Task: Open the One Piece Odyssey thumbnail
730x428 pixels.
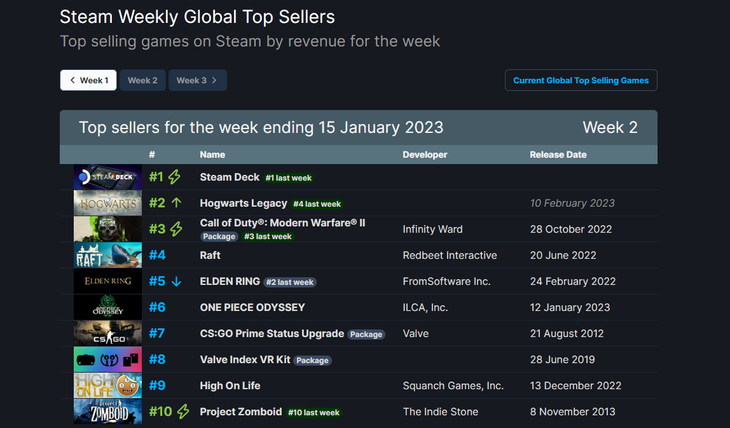Action: coord(108,307)
